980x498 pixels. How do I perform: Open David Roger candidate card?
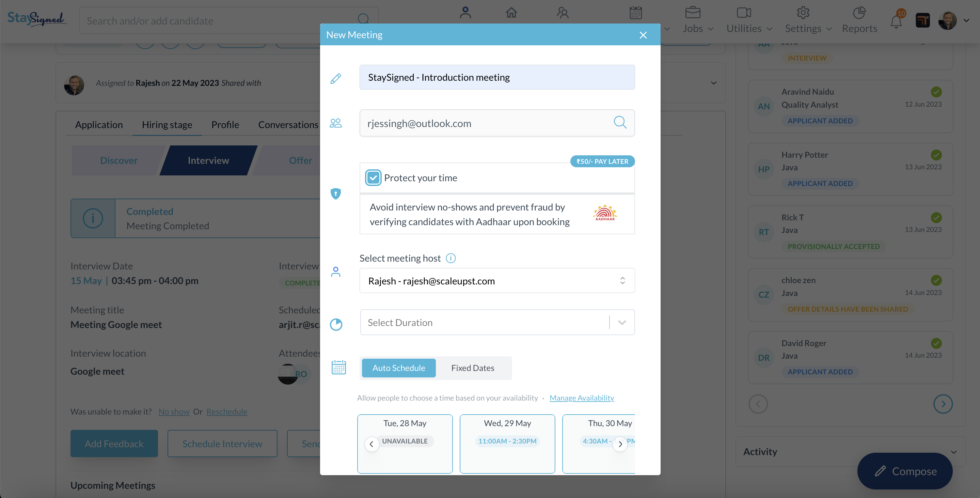(x=850, y=358)
